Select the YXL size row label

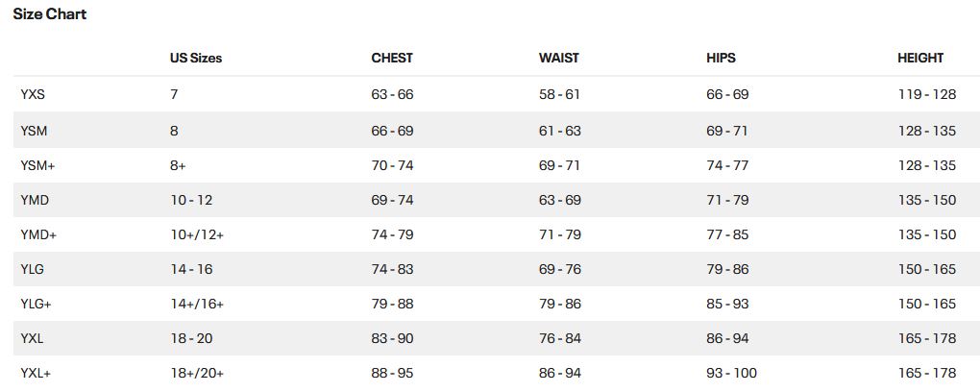(32, 339)
